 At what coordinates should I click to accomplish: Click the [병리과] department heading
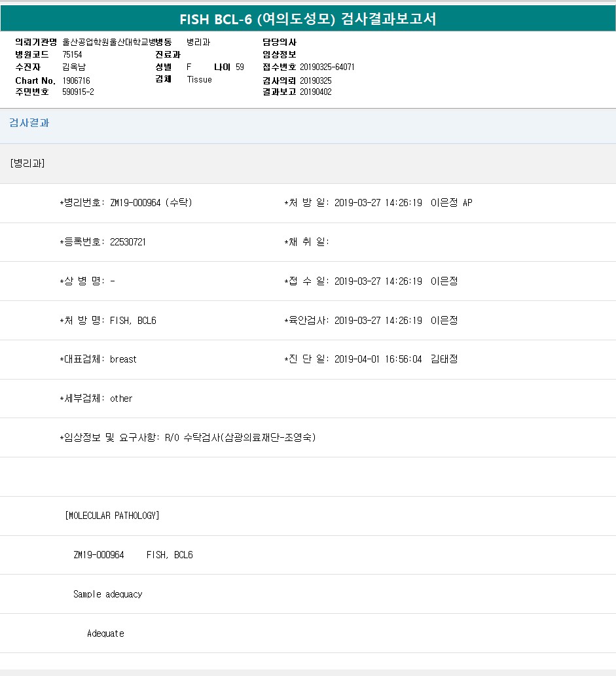pos(27,163)
